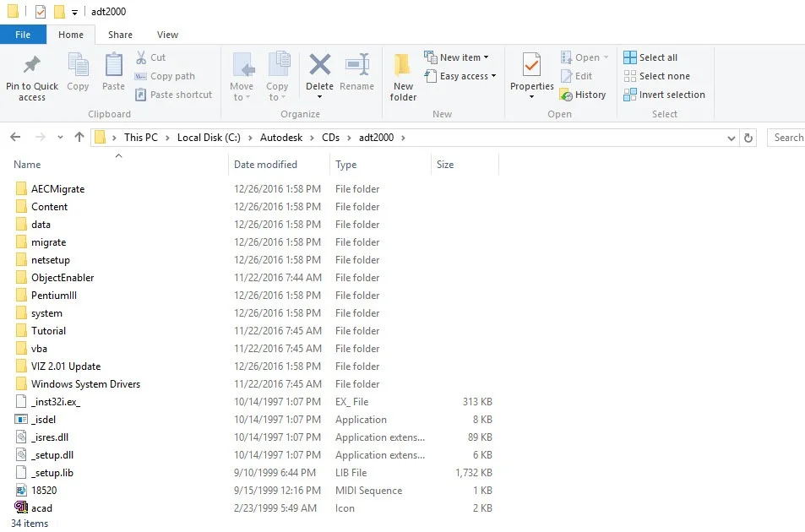805x532 pixels.
Task: Click the Delete red X icon
Action: click(319, 65)
